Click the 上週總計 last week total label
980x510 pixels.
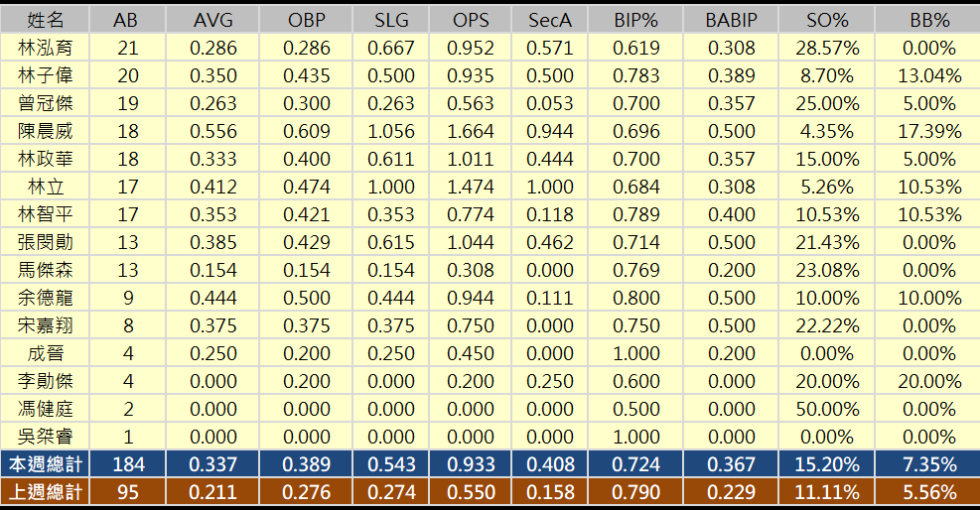pos(45,492)
